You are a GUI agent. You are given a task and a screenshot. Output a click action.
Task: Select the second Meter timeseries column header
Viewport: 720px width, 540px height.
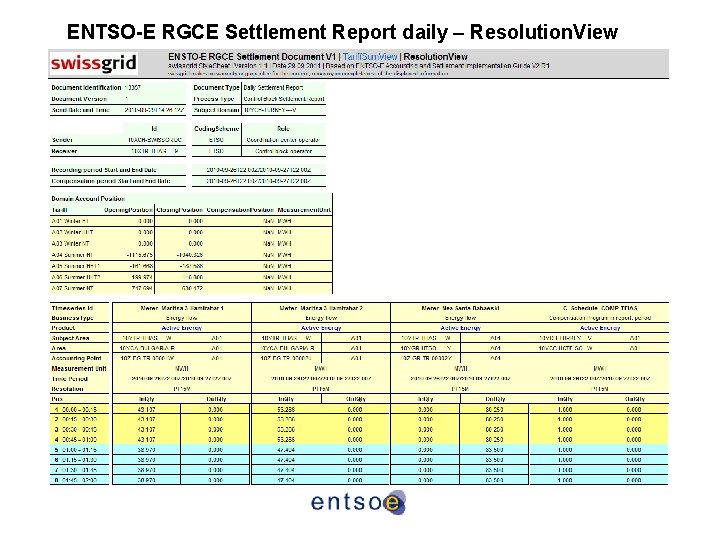coord(321,308)
